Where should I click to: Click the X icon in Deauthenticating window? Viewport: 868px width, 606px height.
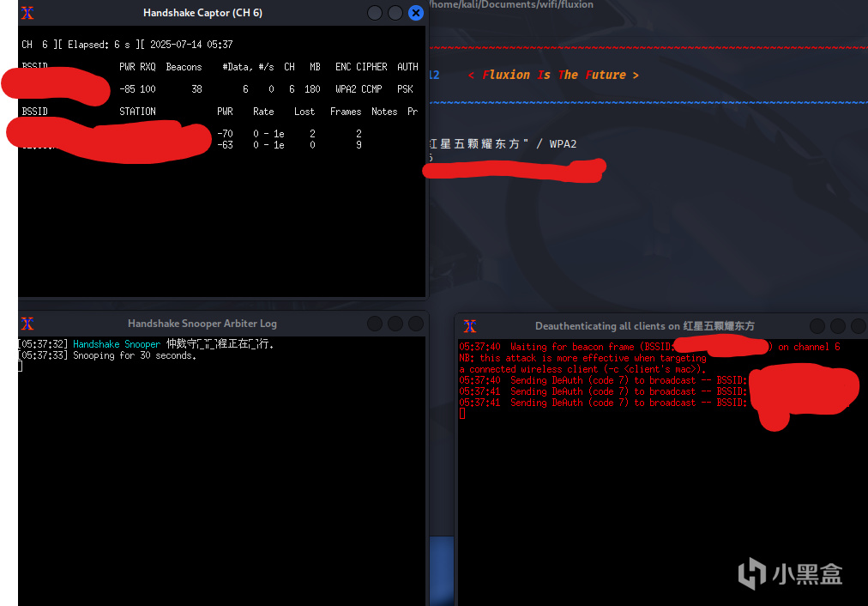tap(470, 326)
